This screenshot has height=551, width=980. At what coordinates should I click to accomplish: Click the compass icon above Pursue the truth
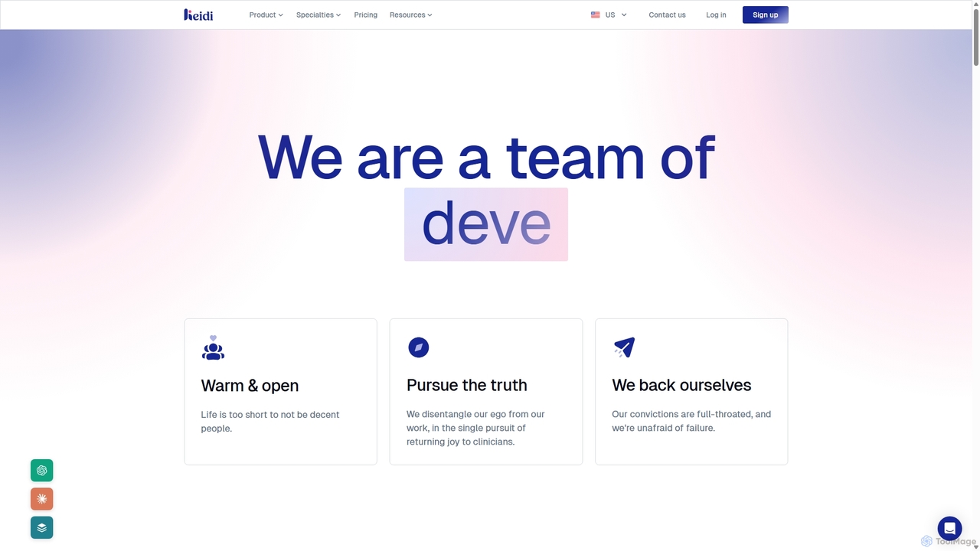418,347
